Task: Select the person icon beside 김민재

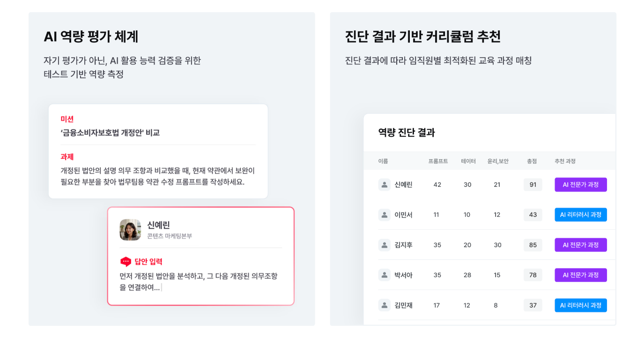Action: click(385, 305)
